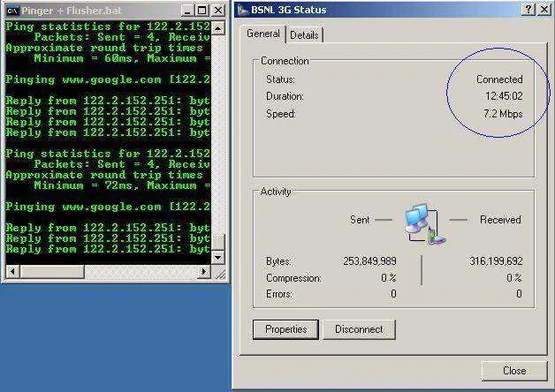Click the BSNL 3G Status title icon

coord(243,10)
